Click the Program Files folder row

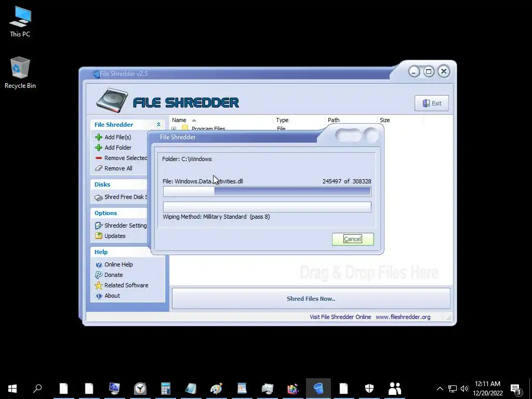coord(208,129)
